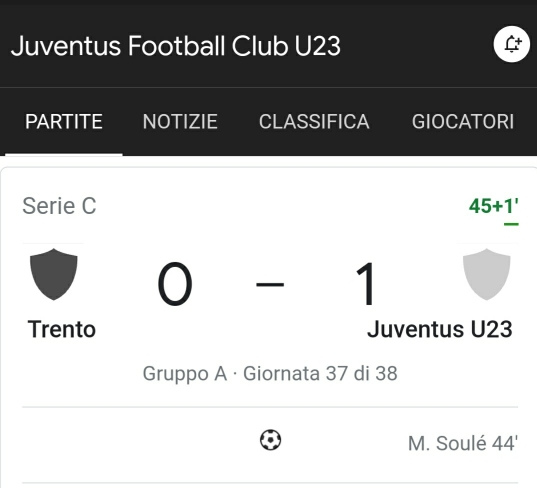Click Gruppo A Giornata 37 di 38 text

(270, 373)
